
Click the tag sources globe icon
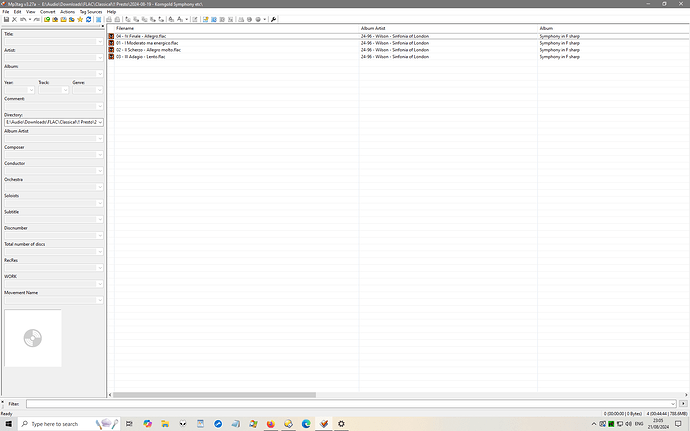[258, 19]
